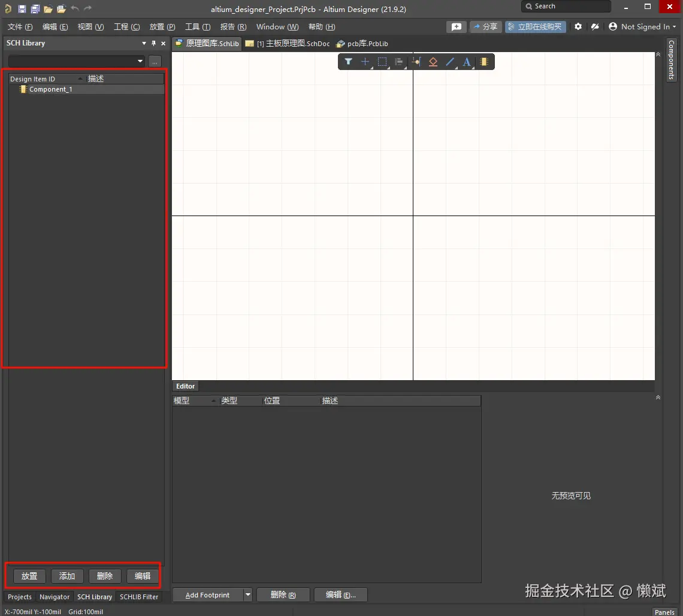Click the 删除 (R) model button
The height and width of the screenshot is (616, 683).
pos(283,594)
